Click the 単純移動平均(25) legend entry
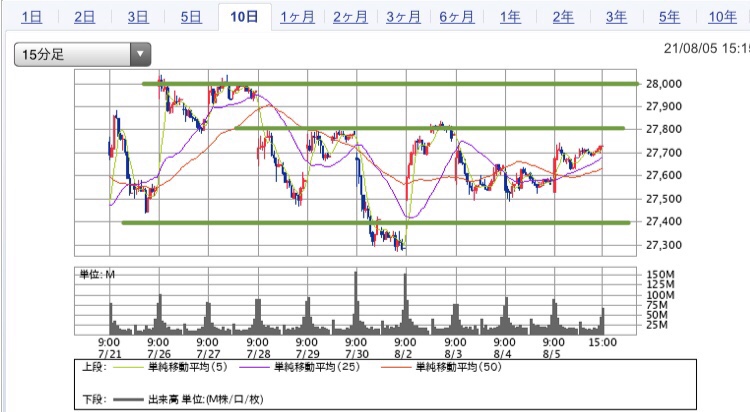This screenshot has height=412, width=750. pos(299,367)
